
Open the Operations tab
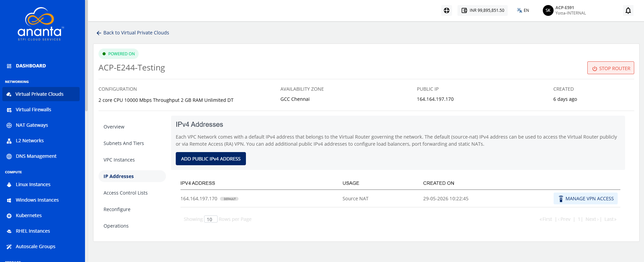coord(116,226)
